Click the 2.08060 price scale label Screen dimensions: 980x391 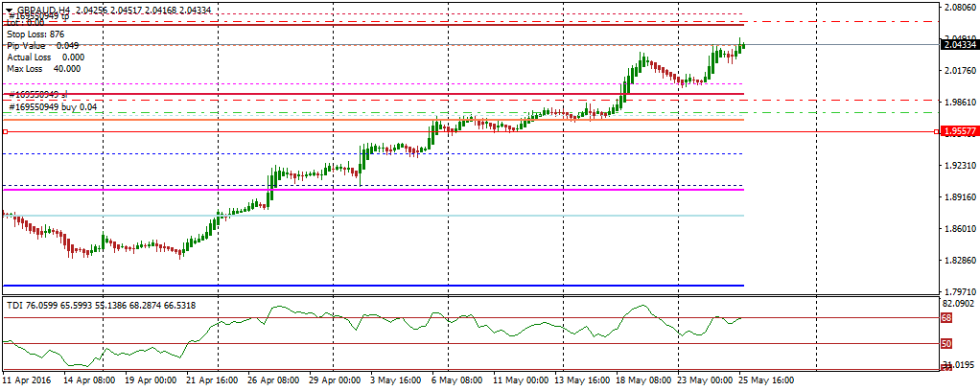(961, 8)
